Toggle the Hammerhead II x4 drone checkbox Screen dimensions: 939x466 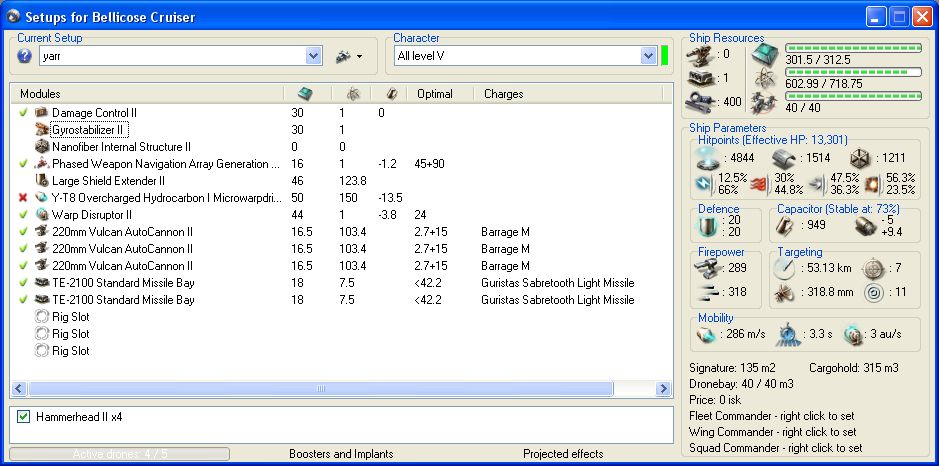(x=24, y=416)
